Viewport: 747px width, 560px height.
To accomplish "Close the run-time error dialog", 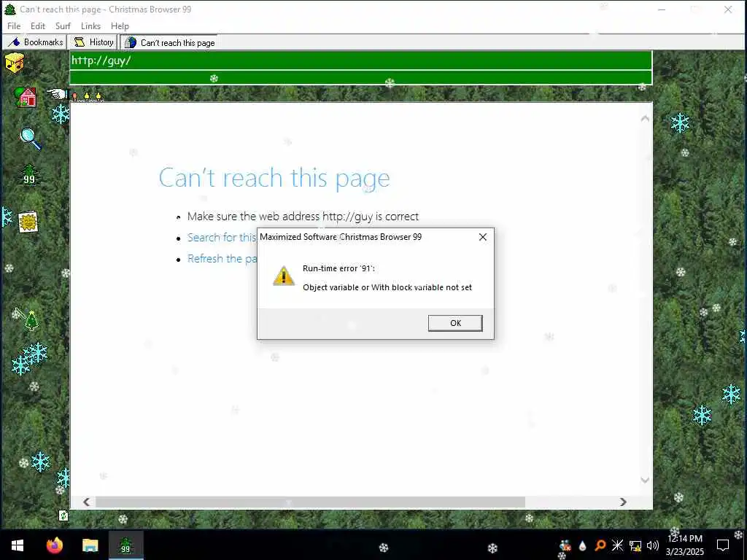I will coord(483,237).
